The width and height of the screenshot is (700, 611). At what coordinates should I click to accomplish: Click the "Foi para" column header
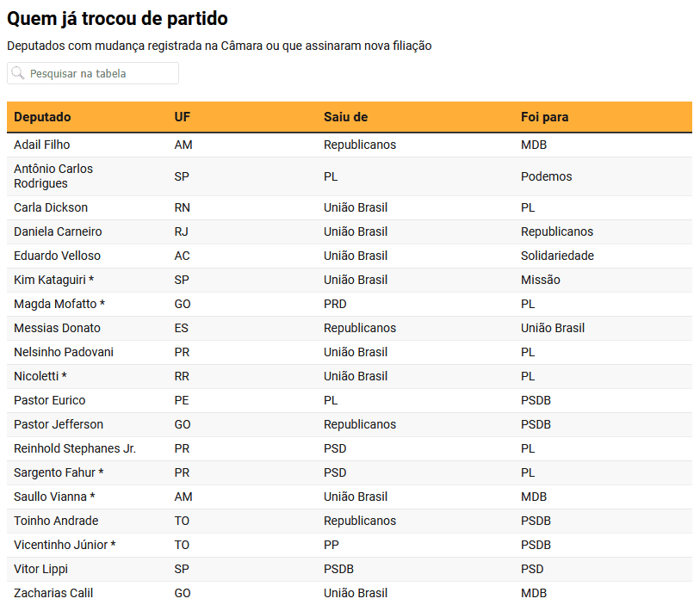click(x=544, y=117)
